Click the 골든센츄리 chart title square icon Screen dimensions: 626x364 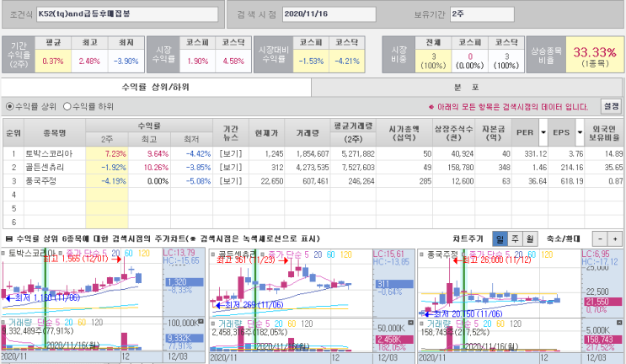(213, 254)
